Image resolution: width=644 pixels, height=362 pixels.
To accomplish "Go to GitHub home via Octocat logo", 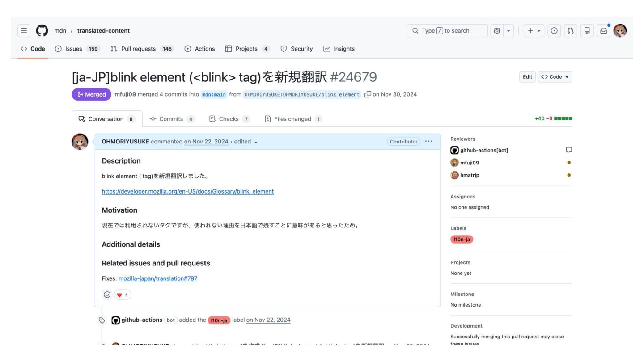I will (x=42, y=30).
